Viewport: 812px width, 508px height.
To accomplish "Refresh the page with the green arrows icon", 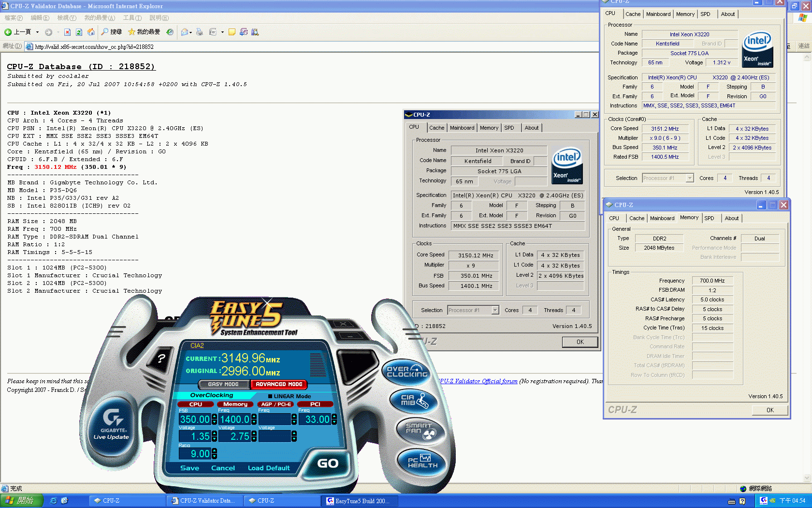I will click(79, 32).
